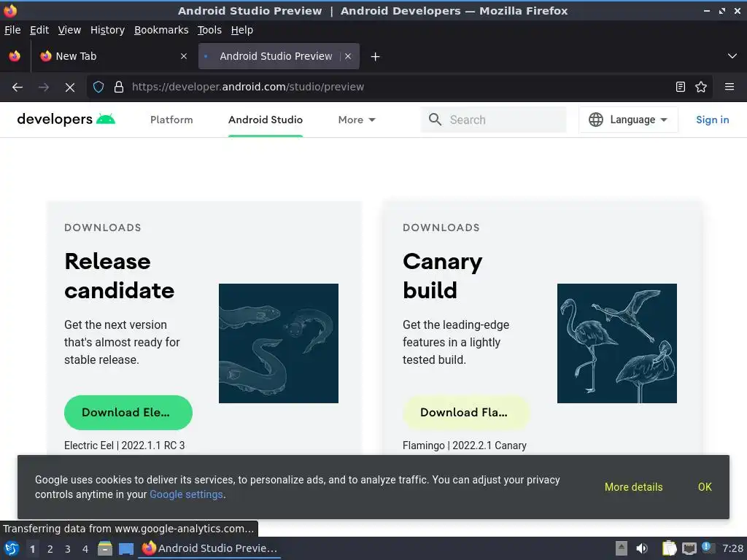Image resolution: width=747 pixels, height=560 pixels.
Task: Click the globe language icon
Action: point(595,120)
